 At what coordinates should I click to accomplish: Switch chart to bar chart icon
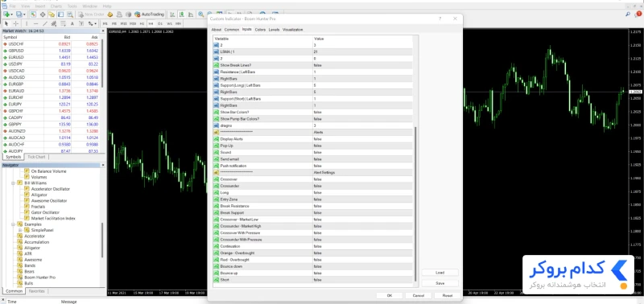pos(172,14)
